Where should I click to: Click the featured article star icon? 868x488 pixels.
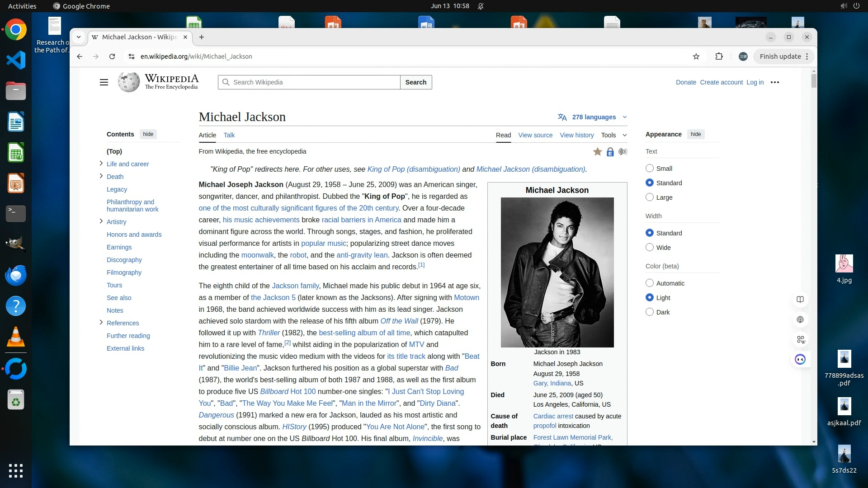pos(597,152)
